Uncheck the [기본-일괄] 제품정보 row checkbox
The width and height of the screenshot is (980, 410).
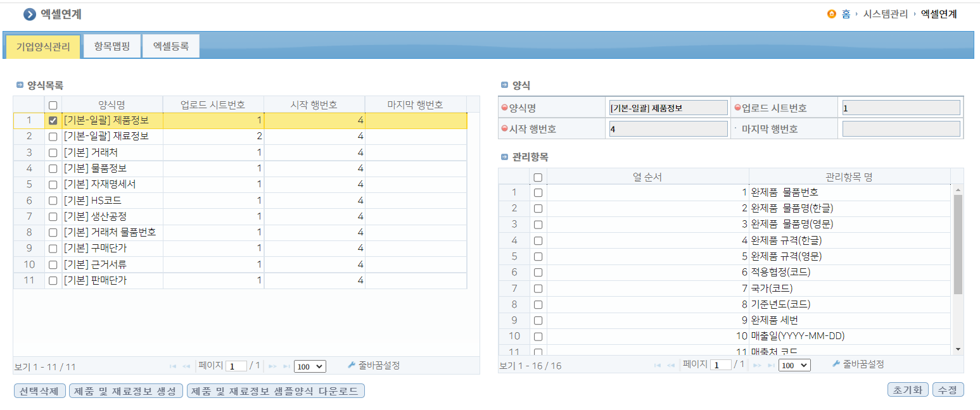pos(53,120)
